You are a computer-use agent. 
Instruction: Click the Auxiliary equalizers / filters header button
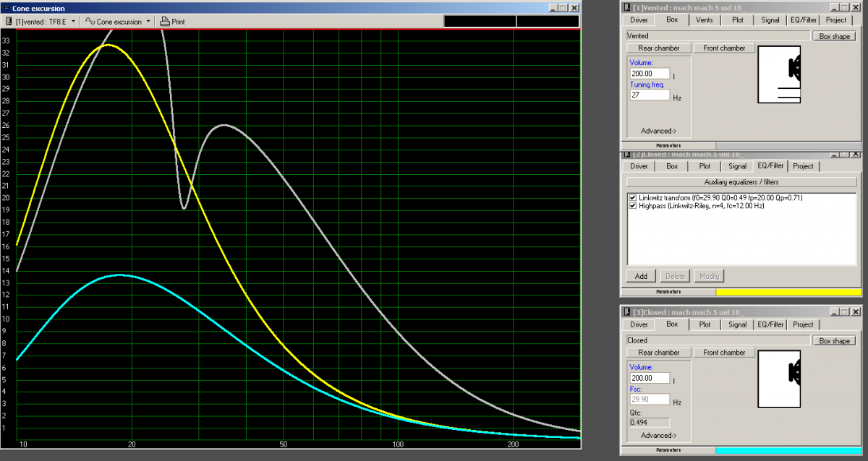741,182
